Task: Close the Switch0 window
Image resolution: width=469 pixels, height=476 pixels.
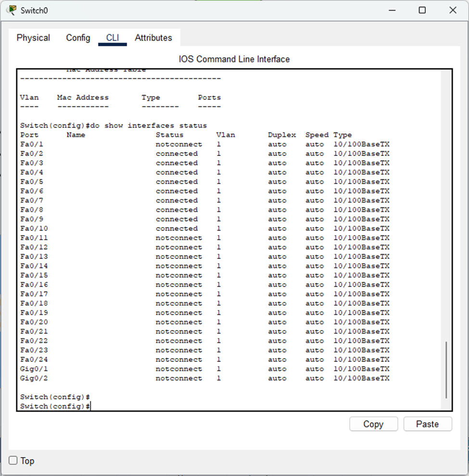Action: tap(452, 10)
